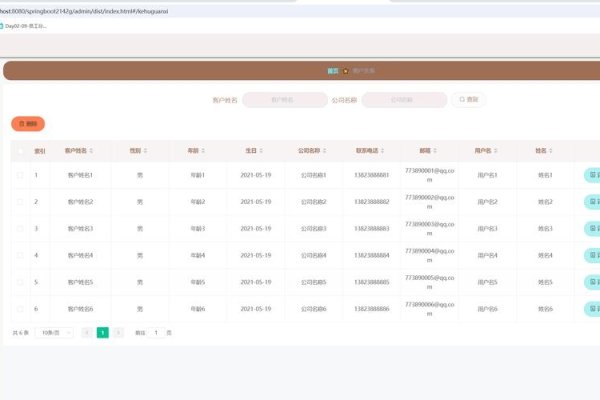Open the Day02-09 bookmark in bookmarks bar
The width and height of the screenshot is (600, 400).
25,25
